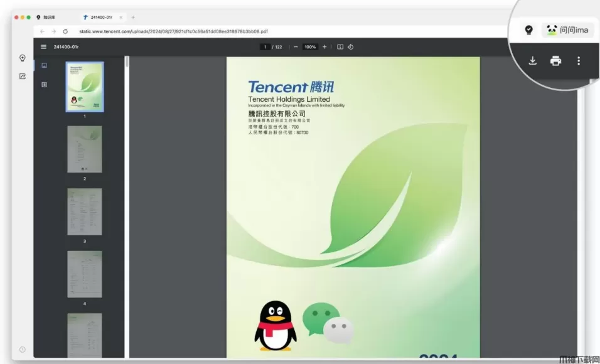Image resolution: width=600 pixels, height=364 pixels.
Task: Click the page number input field
Action: pos(265,46)
